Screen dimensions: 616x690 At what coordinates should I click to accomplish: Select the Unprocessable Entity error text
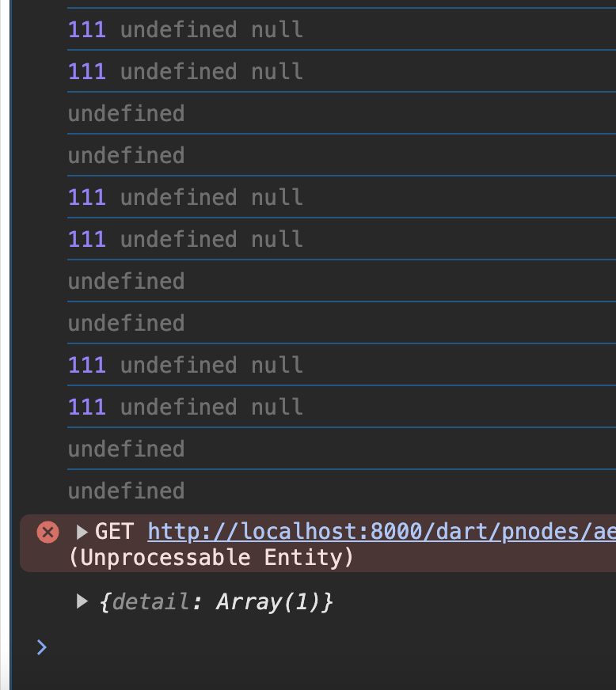[x=211, y=558]
